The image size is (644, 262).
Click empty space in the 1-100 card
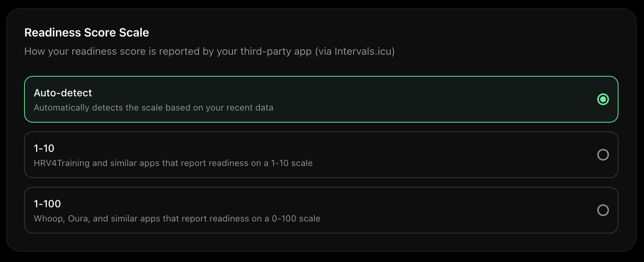[x=438, y=210]
